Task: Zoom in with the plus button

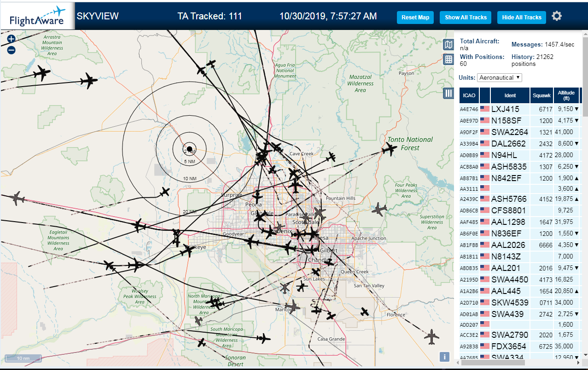Action: coord(12,40)
